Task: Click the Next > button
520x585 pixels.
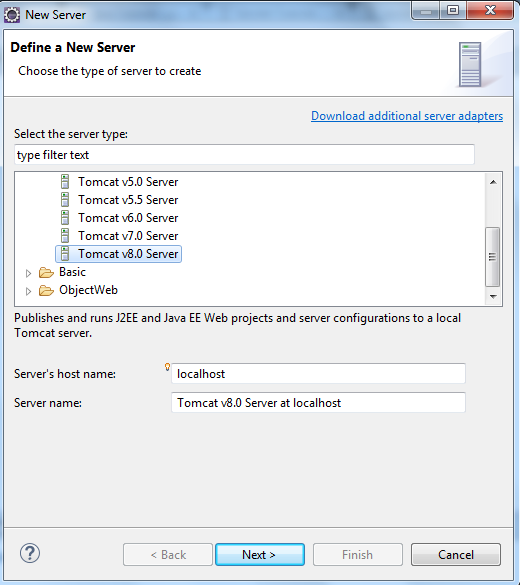Action: coord(260,554)
